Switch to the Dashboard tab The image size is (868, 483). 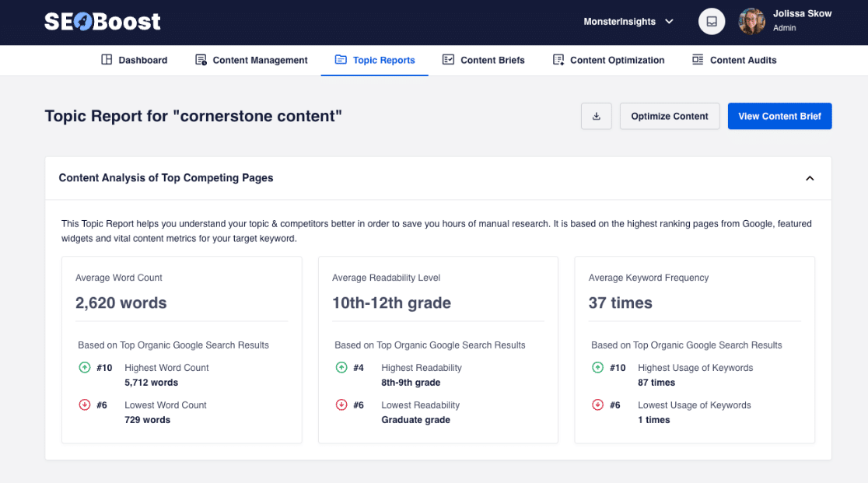coord(134,59)
